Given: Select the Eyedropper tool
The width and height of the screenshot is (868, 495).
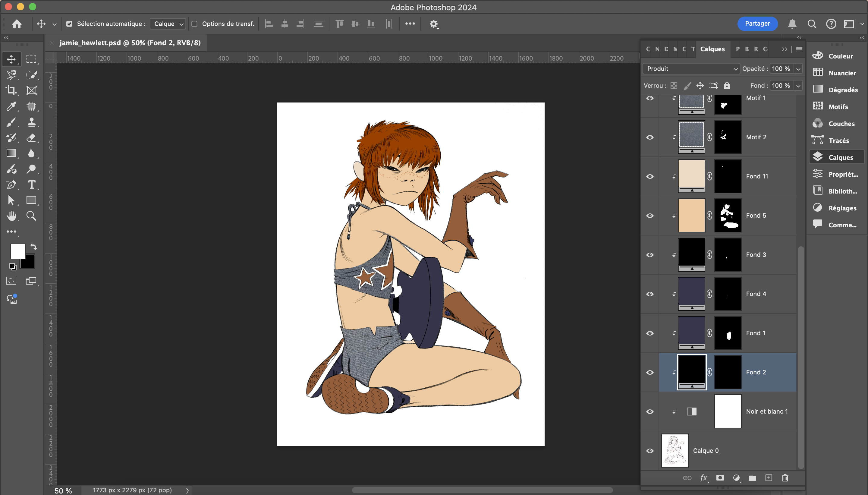Looking at the screenshot, I should [11, 106].
